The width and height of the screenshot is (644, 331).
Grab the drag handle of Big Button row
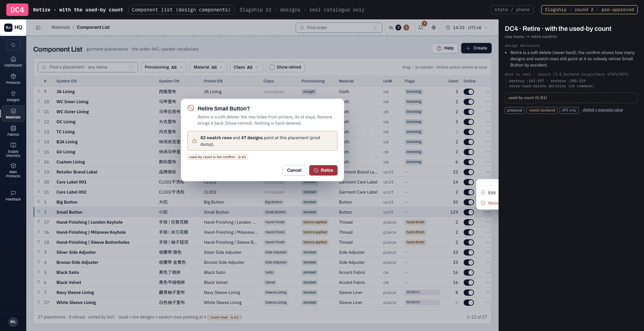click(38, 202)
